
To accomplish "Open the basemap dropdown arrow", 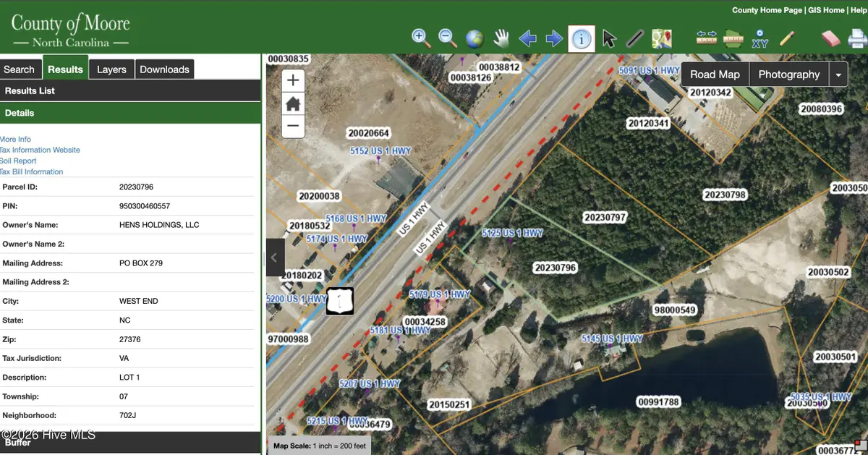I will click(838, 74).
